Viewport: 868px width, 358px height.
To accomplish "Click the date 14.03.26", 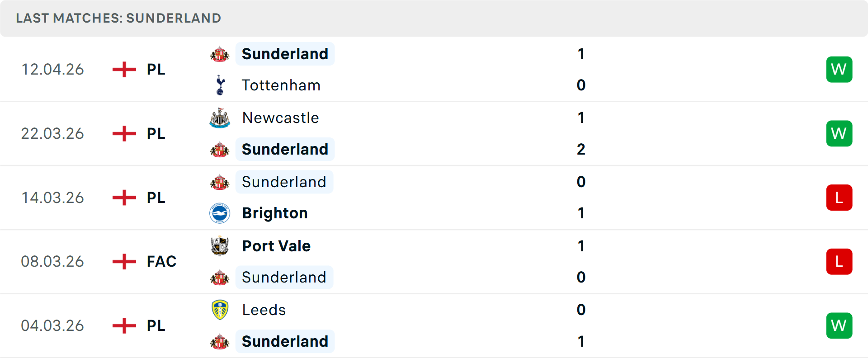I will pyautogui.click(x=52, y=198).
